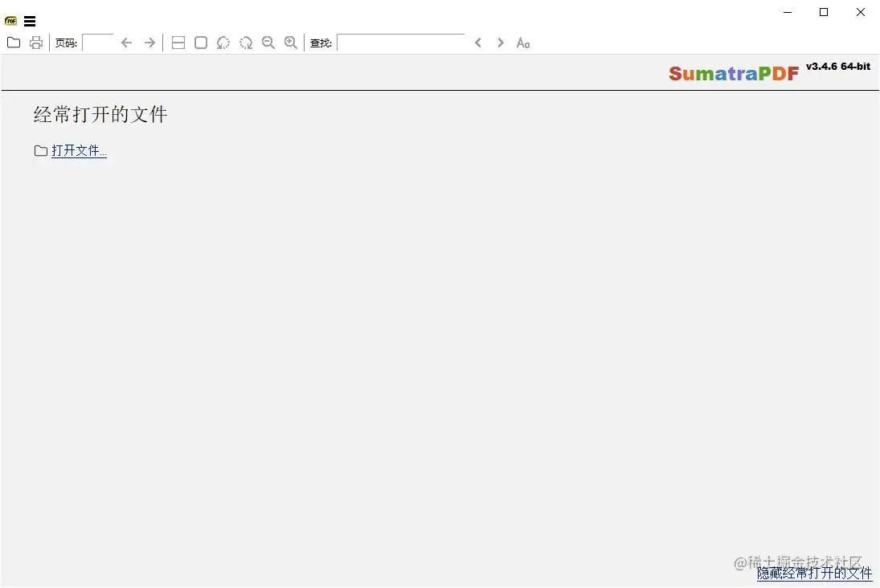
Task: Click the SumatraPDF app icon in the title bar
Action: tap(10, 22)
